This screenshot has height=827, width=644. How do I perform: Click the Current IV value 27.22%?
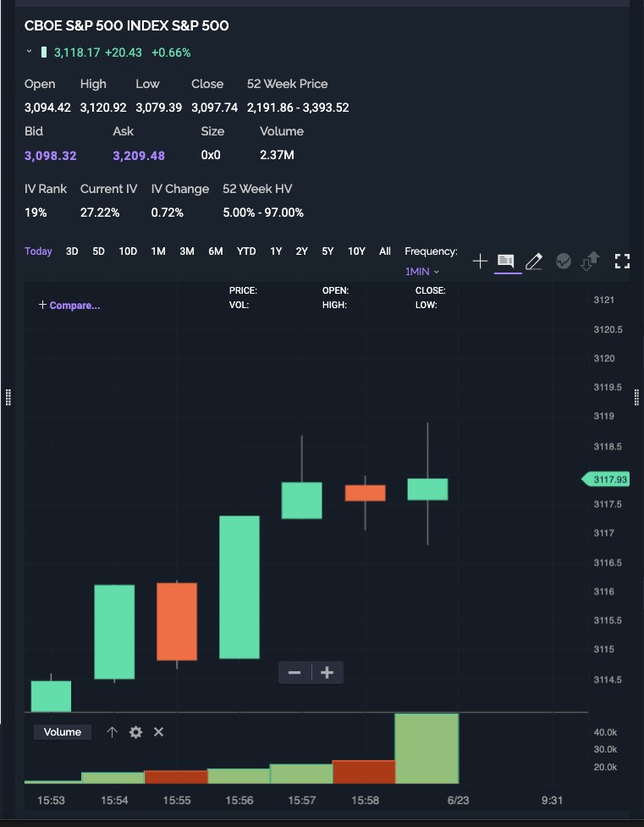click(x=100, y=212)
